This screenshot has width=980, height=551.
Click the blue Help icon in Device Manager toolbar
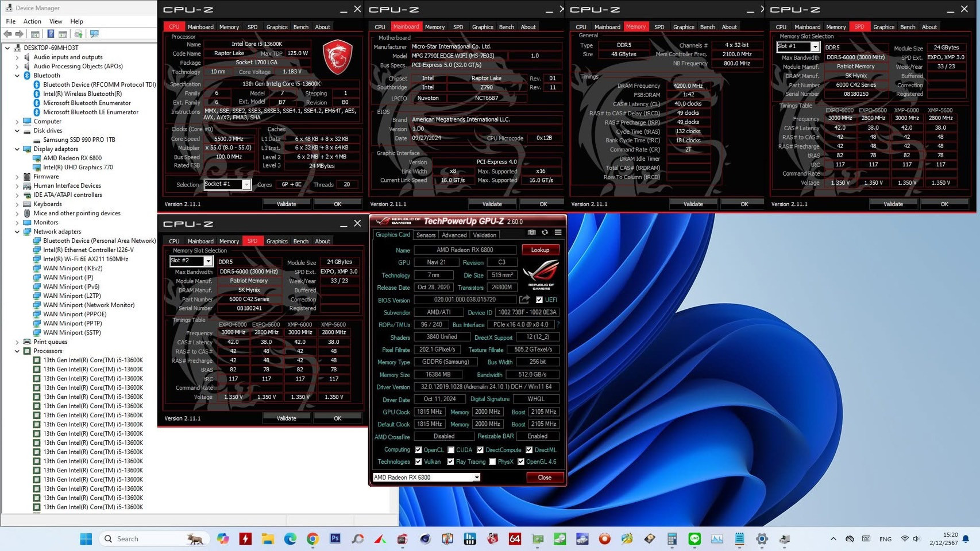point(51,34)
